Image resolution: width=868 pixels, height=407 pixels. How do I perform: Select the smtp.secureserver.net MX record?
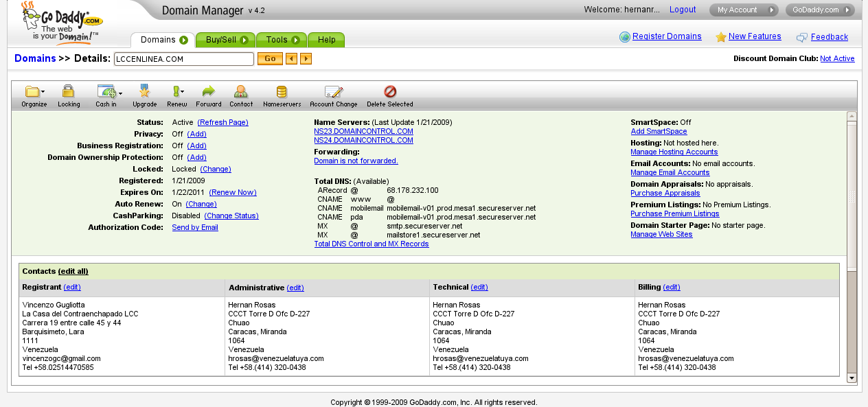(x=424, y=226)
